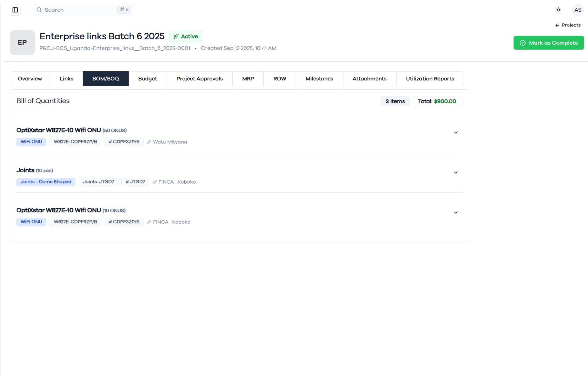Click the Joints-JTGD7 code tag
Screen dimensions: 588x376
click(x=99, y=182)
